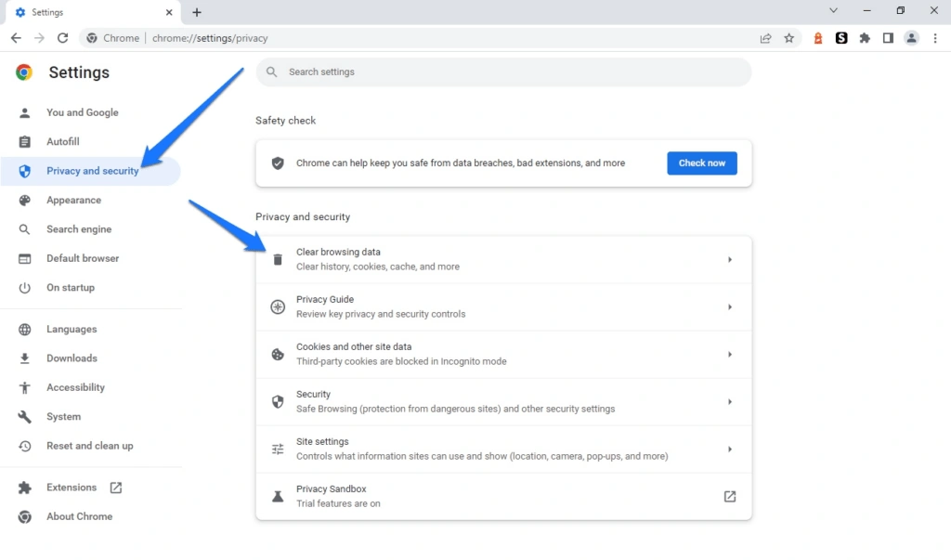Open a new tab with plus button
This screenshot has height=560, width=951.
197,12
